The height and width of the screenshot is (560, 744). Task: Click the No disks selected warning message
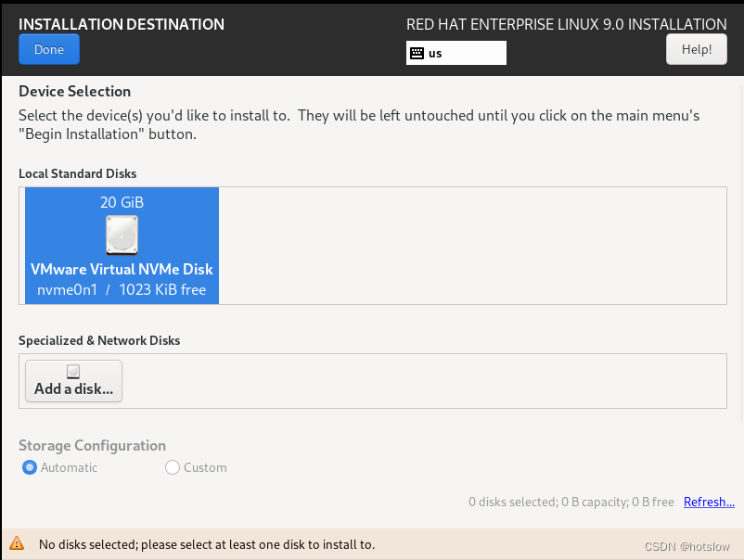[207, 544]
